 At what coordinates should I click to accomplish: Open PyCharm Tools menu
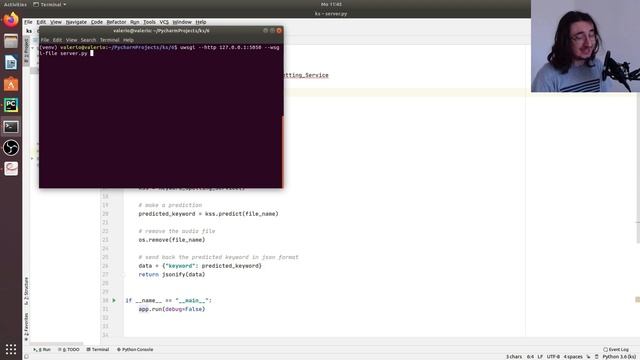point(149,22)
